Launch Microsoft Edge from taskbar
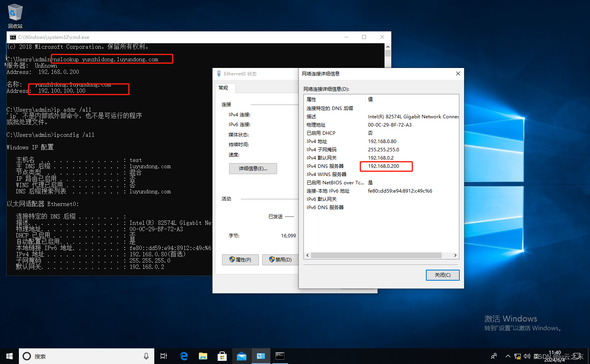590x364 pixels. pos(184,356)
